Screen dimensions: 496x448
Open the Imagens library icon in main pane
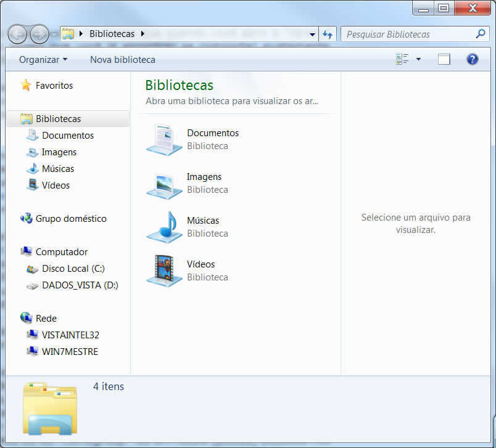click(x=164, y=183)
